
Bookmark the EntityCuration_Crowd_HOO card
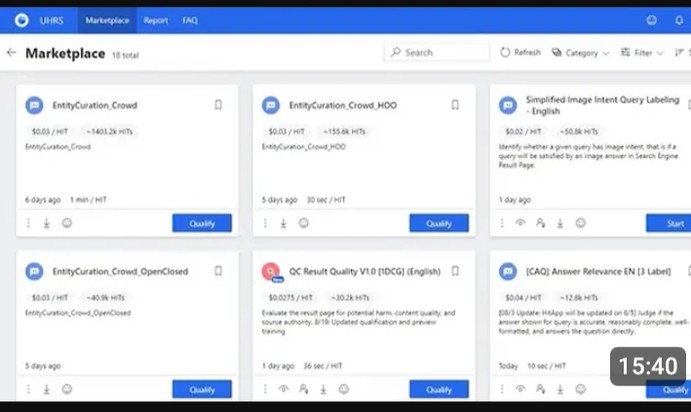coord(455,105)
